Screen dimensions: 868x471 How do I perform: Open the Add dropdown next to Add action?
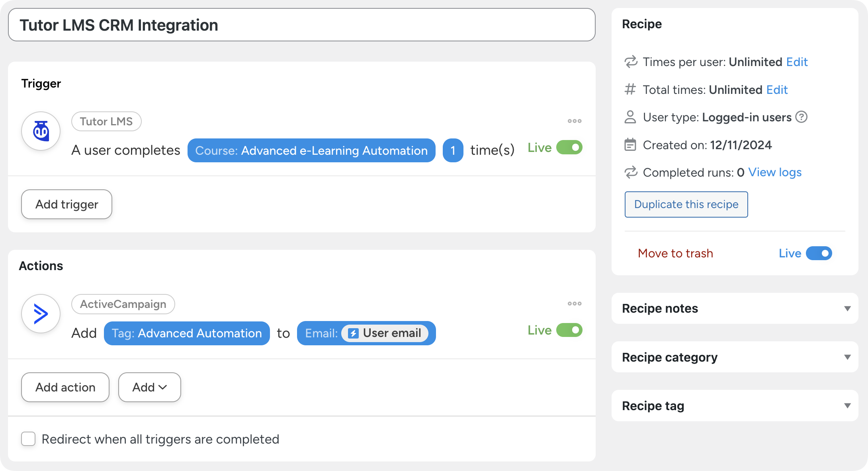pyautogui.click(x=149, y=387)
